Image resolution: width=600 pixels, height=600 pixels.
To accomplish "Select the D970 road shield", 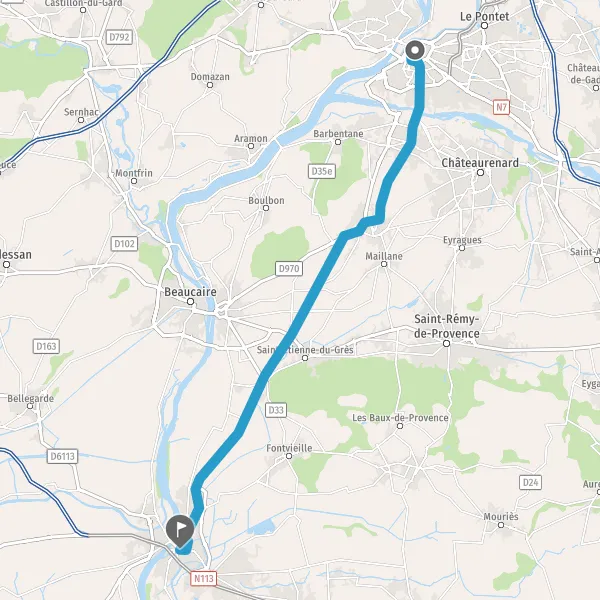I will (289, 269).
